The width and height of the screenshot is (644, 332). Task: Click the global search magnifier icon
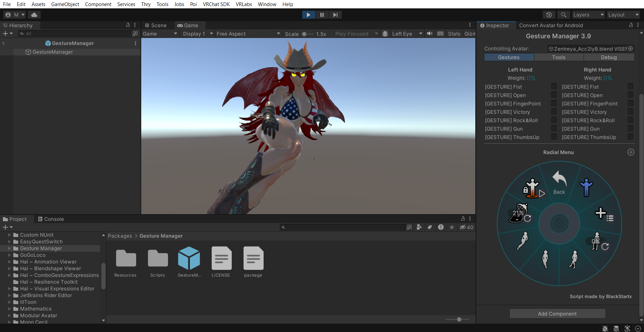[564, 15]
